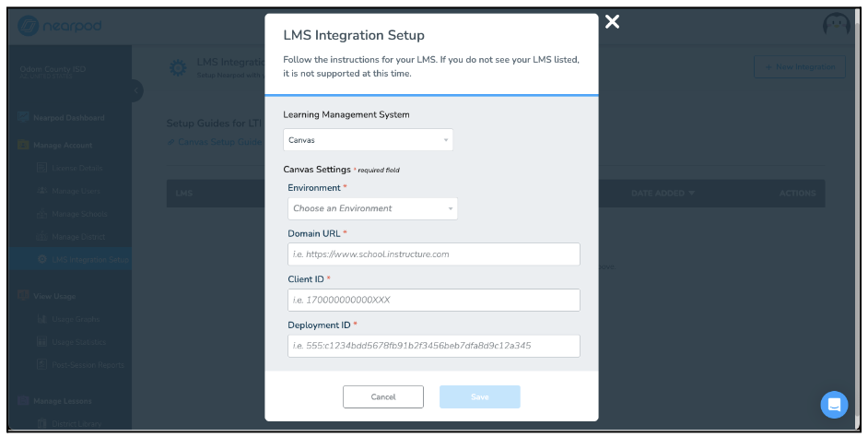Click the Manage Account icon
Image resolution: width=868 pixels, height=437 pixels.
coord(23,145)
